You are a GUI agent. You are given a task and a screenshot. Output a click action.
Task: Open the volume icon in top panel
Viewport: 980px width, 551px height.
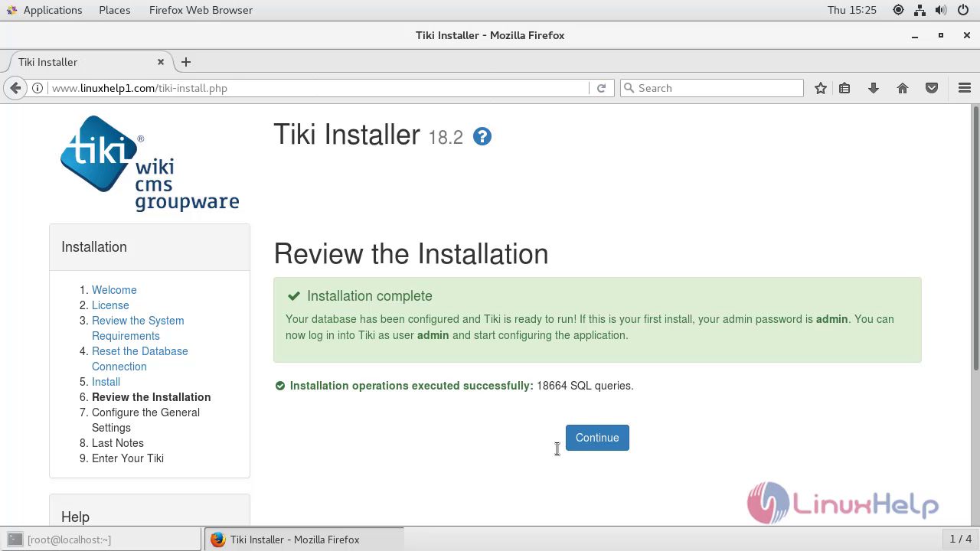[941, 10]
